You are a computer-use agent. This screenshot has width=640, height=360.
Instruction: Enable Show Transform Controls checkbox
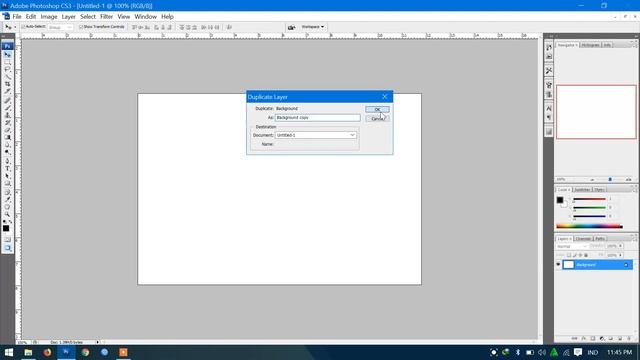coord(81,27)
